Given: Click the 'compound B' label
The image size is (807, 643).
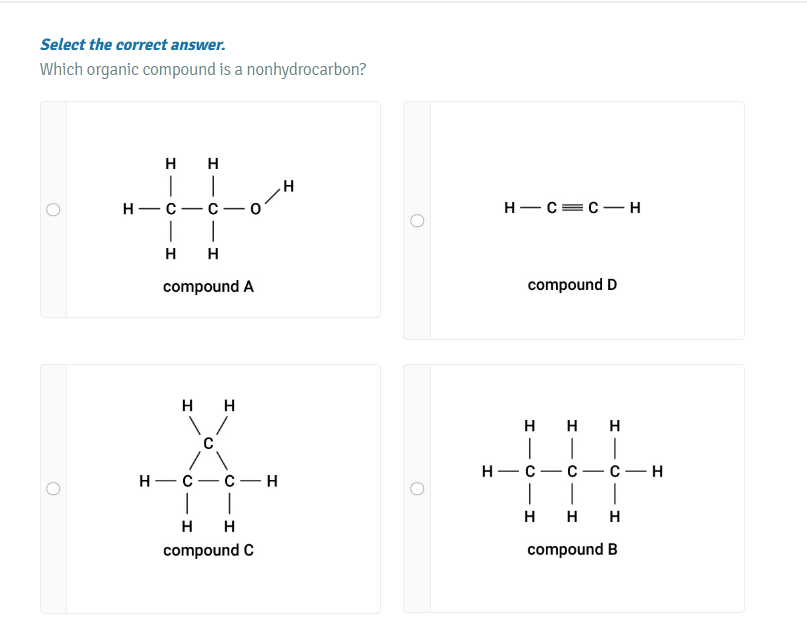Looking at the screenshot, I should 572,549.
